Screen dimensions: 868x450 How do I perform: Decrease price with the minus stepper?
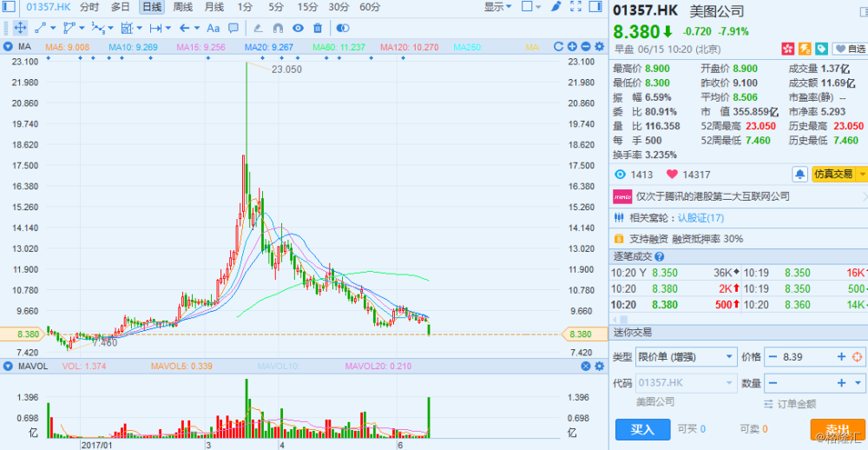[773, 356]
